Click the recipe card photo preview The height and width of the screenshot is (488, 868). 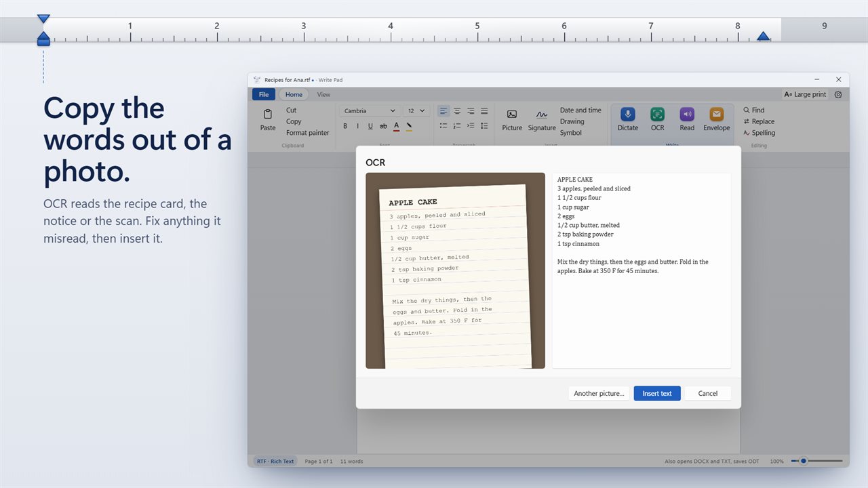(x=455, y=270)
